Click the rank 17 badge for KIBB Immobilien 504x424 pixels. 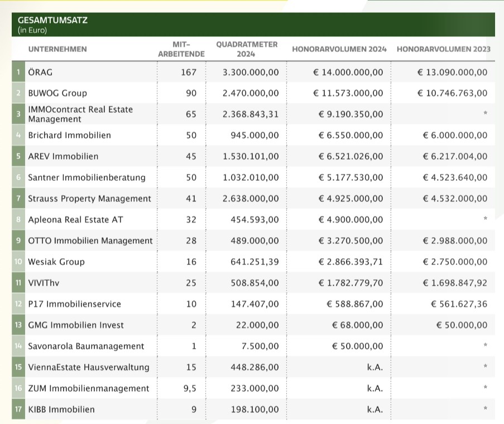coord(18,409)
